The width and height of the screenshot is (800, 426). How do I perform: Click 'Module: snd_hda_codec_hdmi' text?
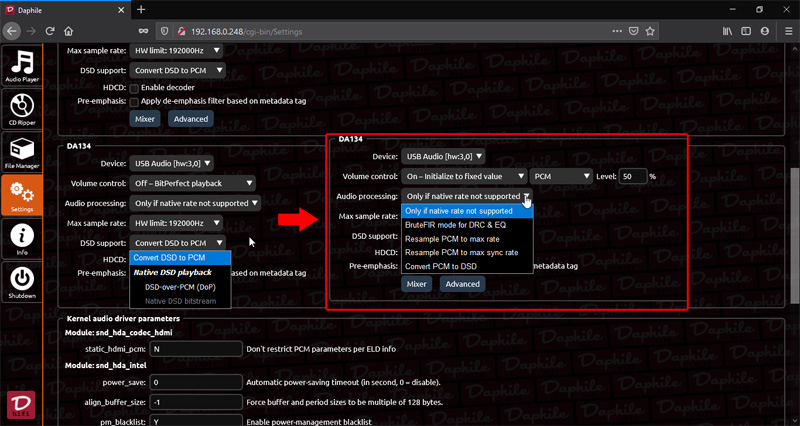pyautogui.click(x=118, y=333)
